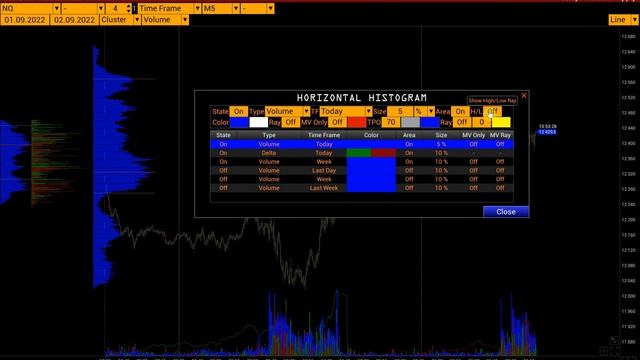Click the end date field 02.09.2022
Screen dimensions: 640x360
pos(74,20)
